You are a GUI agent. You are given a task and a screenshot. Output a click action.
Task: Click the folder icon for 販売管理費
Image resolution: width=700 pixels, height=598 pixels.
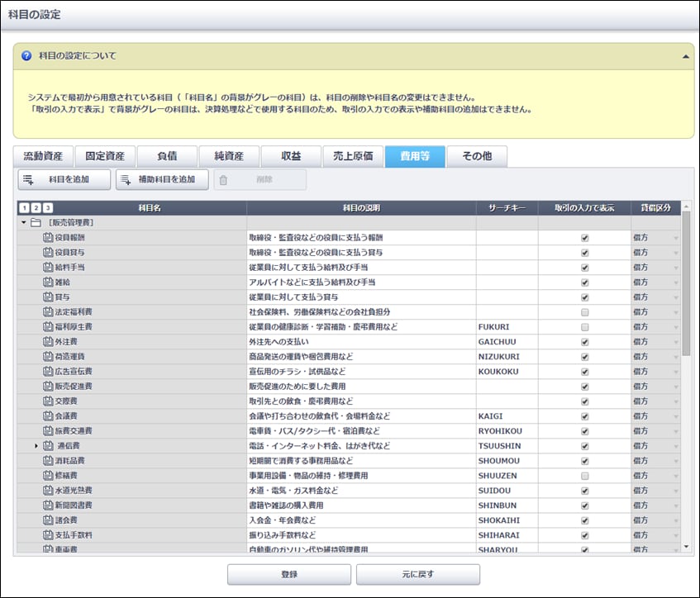coord(36,223)
